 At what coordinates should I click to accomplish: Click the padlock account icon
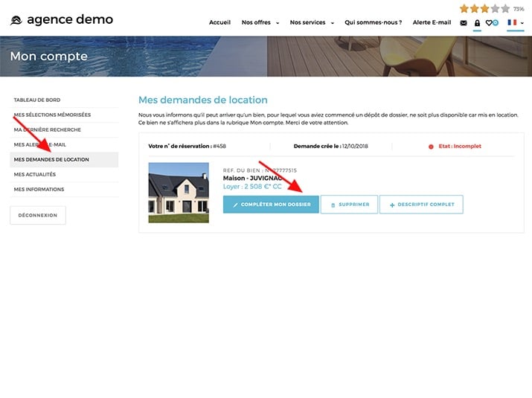click(477, 23)
